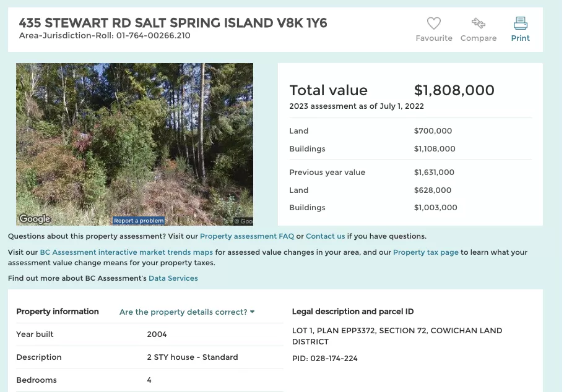This screenshot has height=392, width=572.
Task: Click Report a problem on street photo
Action: point(139,221)
